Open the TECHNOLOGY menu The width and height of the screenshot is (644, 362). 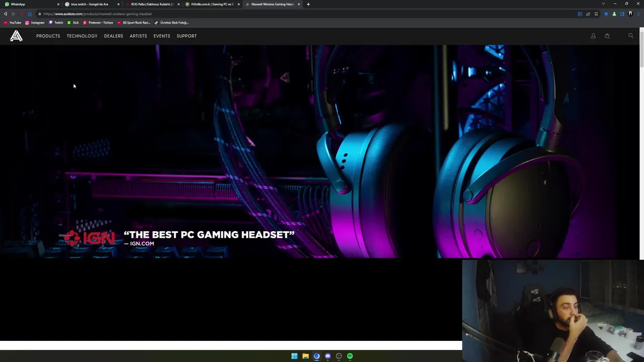pos(82,36)
